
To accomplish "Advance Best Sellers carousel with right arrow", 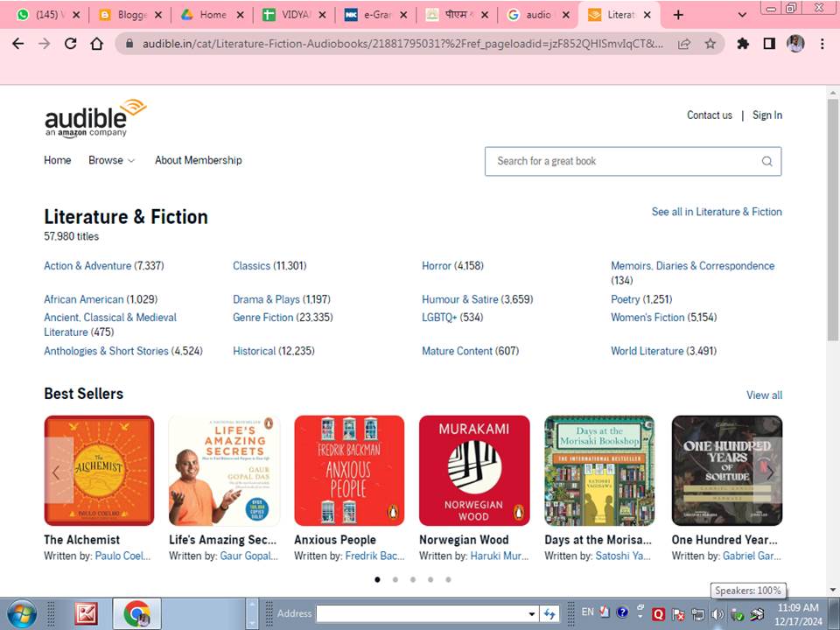I will click(769, 472).
